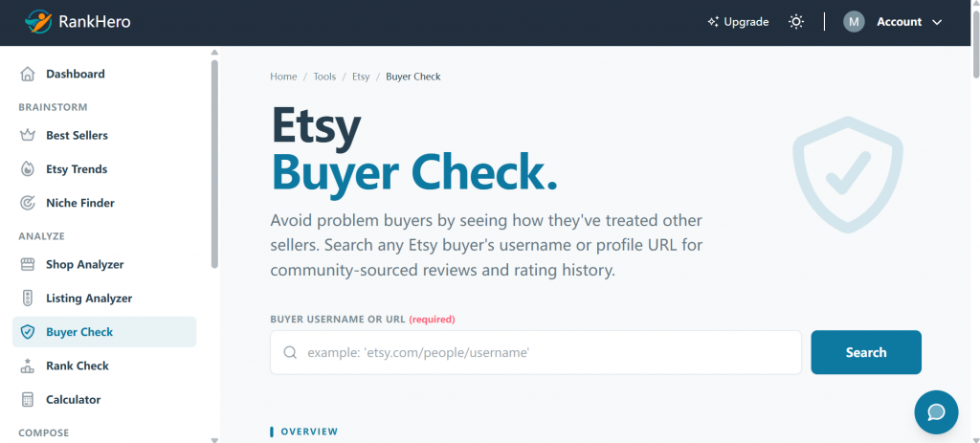Viewport: 980px width, 443px height.
Task: Toggle light/dark theme sun icon
Action: pyautogui.click(x=795, y=22)
